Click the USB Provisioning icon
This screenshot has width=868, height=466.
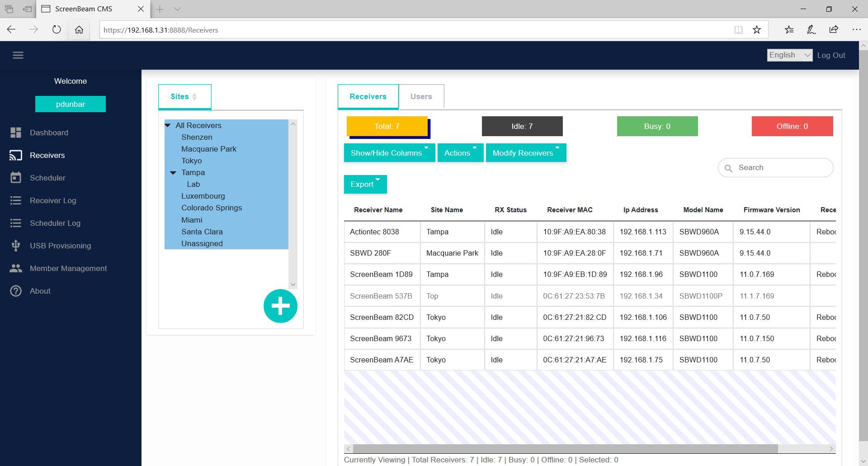[x=16, y=246]
